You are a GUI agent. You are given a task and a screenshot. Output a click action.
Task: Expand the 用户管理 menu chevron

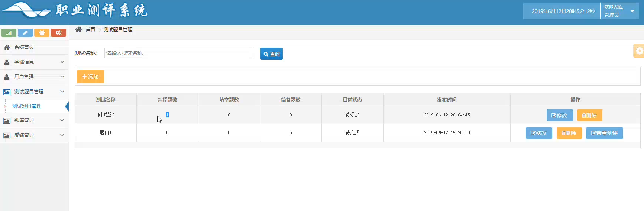click(62, 77)
